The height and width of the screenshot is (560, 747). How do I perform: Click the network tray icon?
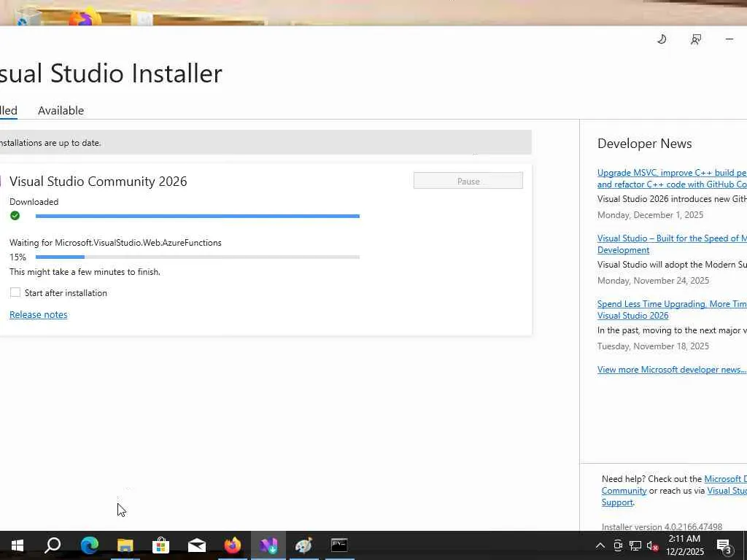pos(635,545)
